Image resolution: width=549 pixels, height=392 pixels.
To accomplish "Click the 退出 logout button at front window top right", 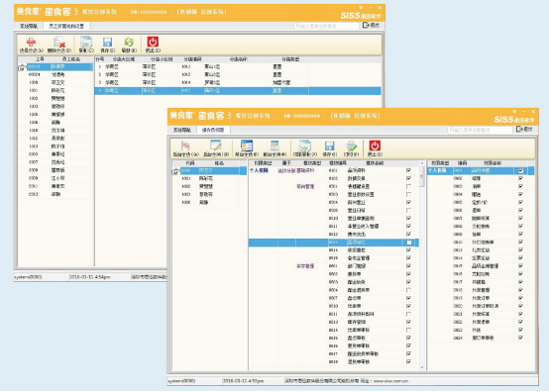I will pyautogui.click(x=525, y=129).
